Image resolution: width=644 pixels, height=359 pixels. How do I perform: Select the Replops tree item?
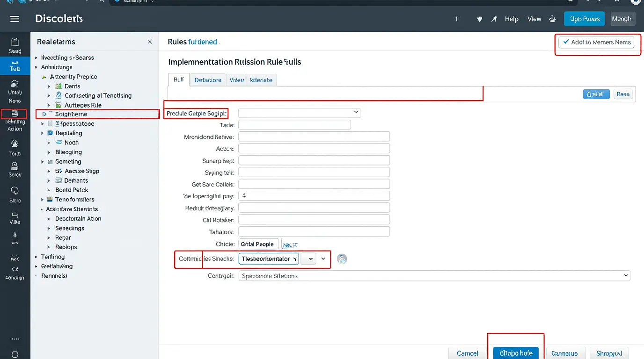point(66,247)
